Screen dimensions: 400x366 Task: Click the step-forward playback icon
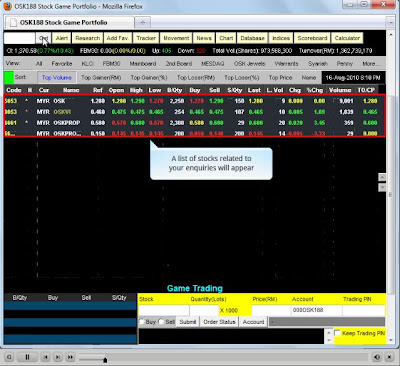pos(58,357)
